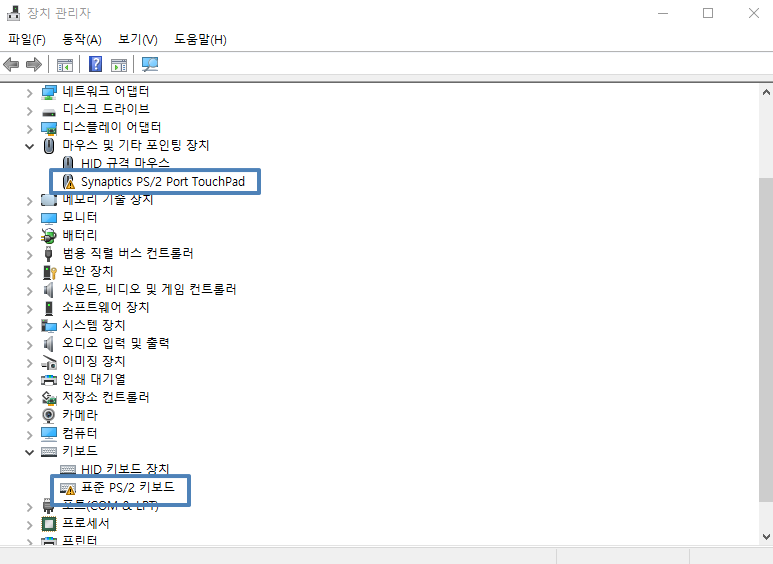Viewport: 773px width, 564px height.
Task: Expand the 디스크 드라이브 node
Action: click(30, 111)
